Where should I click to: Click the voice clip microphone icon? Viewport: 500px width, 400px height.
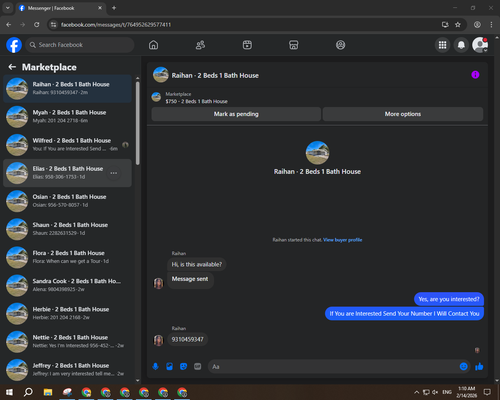click(155, 367)
